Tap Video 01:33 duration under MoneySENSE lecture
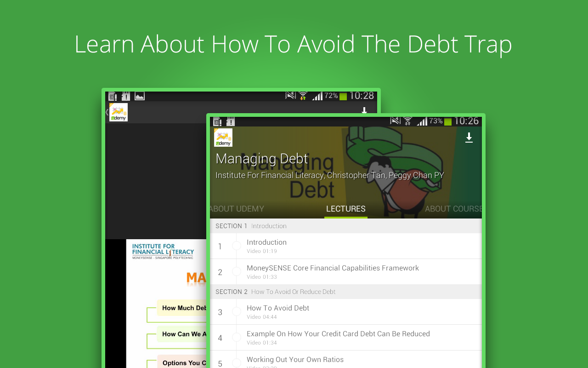This screenshot has height=368, width=588. click(x=262, y=277)
